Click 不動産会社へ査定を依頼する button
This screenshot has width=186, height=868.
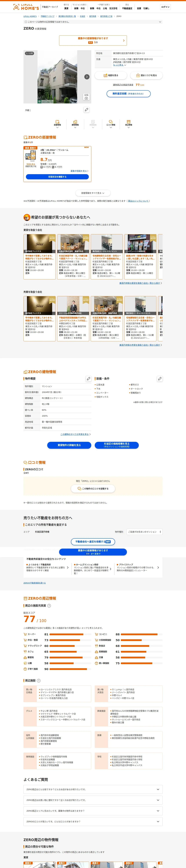93,542
